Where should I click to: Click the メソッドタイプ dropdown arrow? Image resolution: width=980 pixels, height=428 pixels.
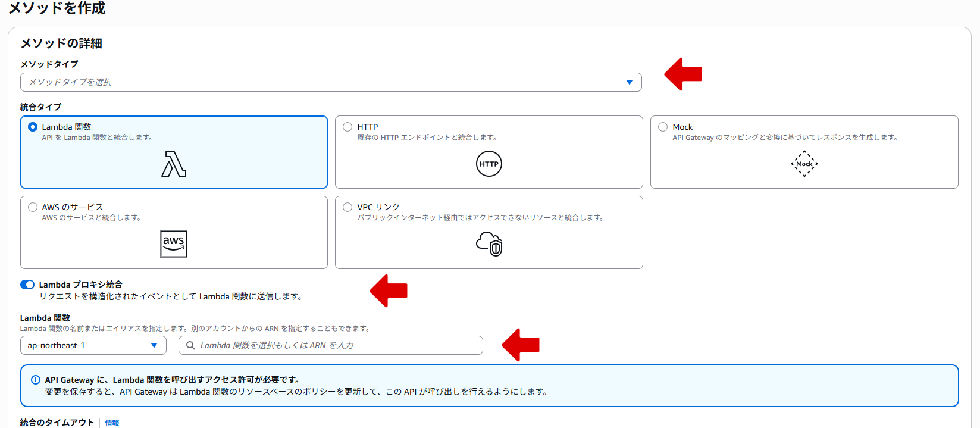630,82
